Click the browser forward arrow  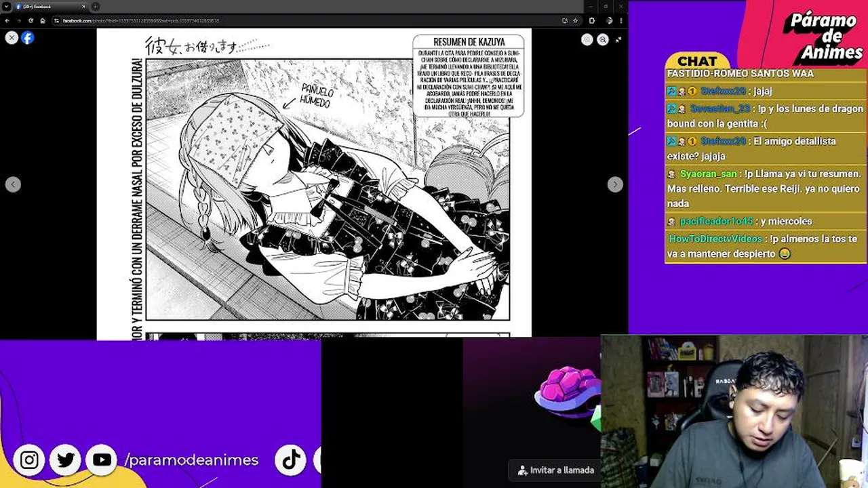(x=19, y=21)
